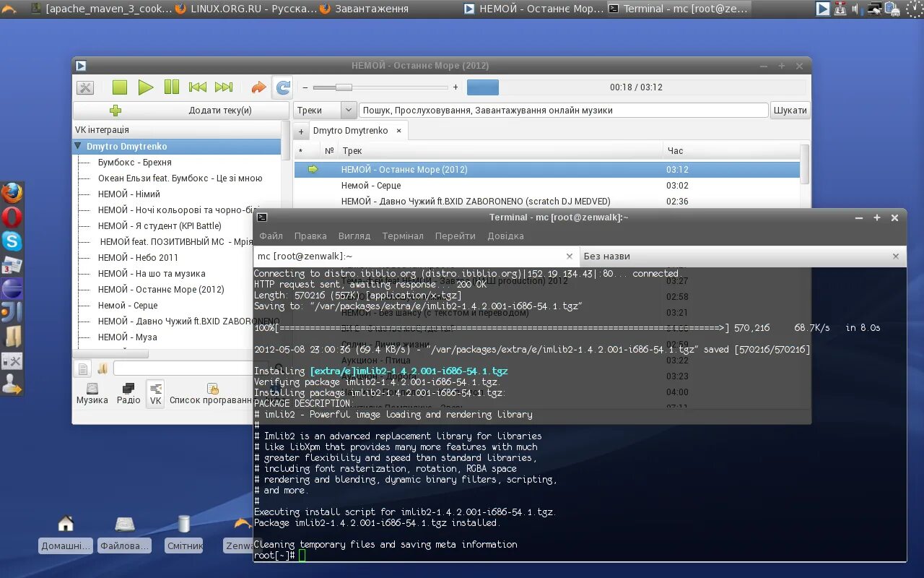924x578 pixels.
Task: Click the folder view icon beside filter field
Action: 103,368
